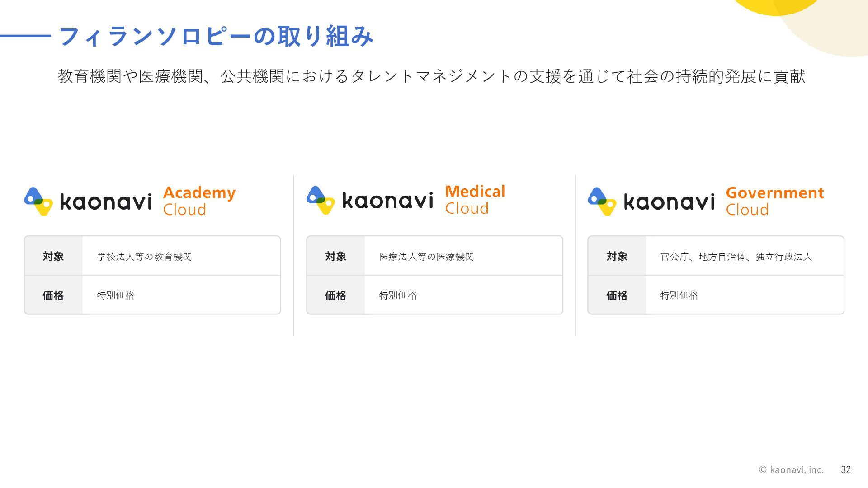Viewport: 868px width, 488px height.
Task: Click the 対象 header in the Academy table
Action: [53, 256]
